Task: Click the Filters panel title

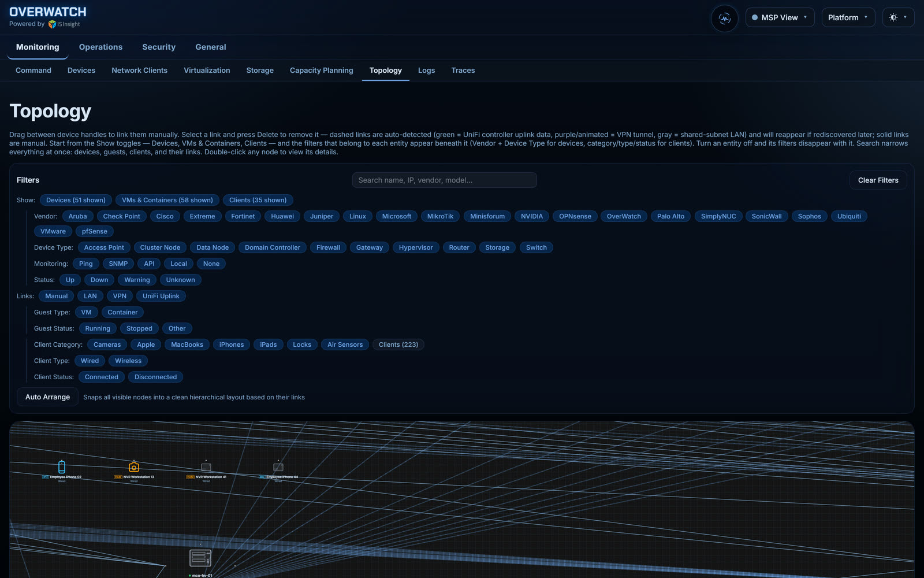Action: [x=28, y=180]
